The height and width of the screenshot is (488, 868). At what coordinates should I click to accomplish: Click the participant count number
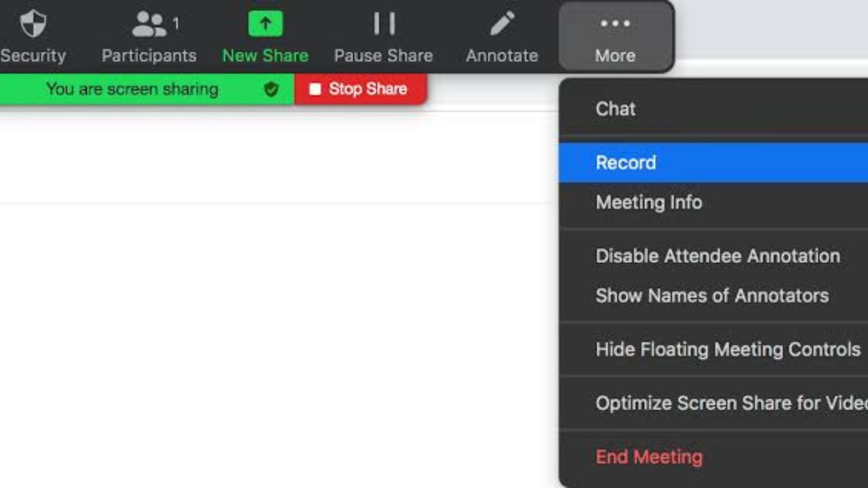(x=176, y=24)
